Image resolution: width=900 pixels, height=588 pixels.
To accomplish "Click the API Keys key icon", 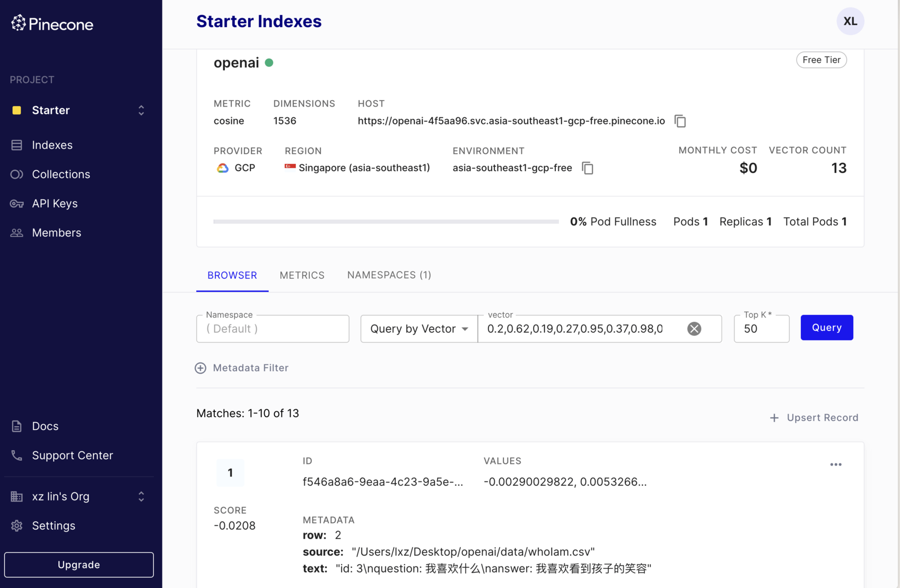I will (x=17, y=204).
